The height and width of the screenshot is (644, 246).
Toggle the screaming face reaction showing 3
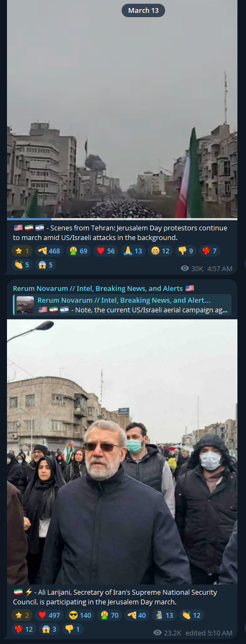[x=49, y=629]
